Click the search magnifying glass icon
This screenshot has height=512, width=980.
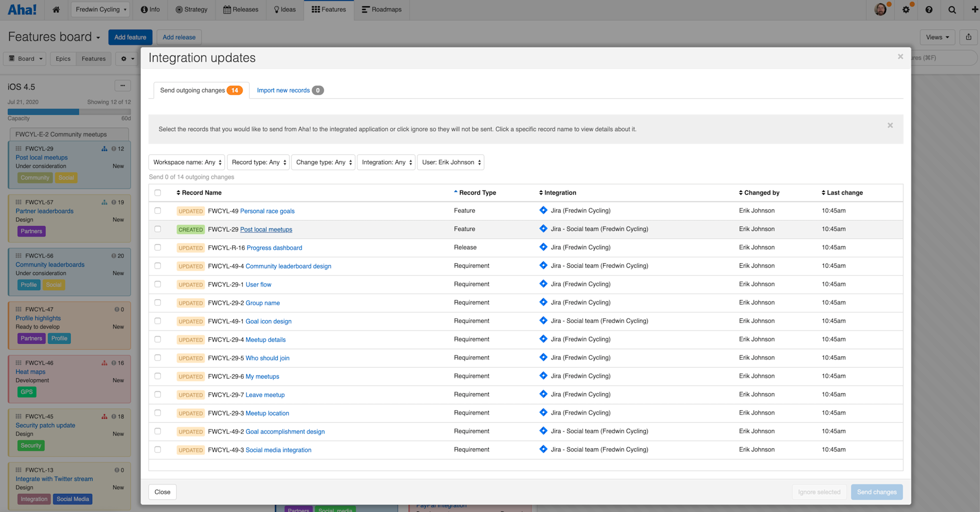point(952,9)
